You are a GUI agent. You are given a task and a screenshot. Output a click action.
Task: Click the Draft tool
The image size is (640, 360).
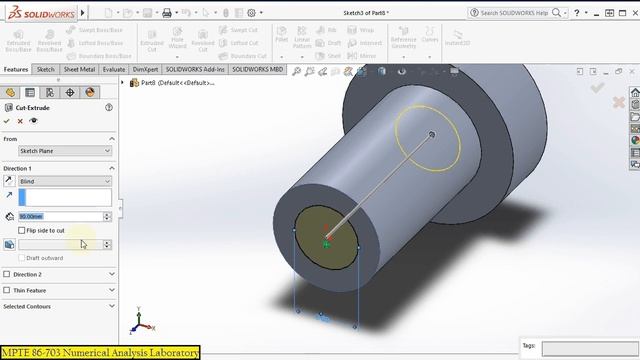[x=329, y=43]
